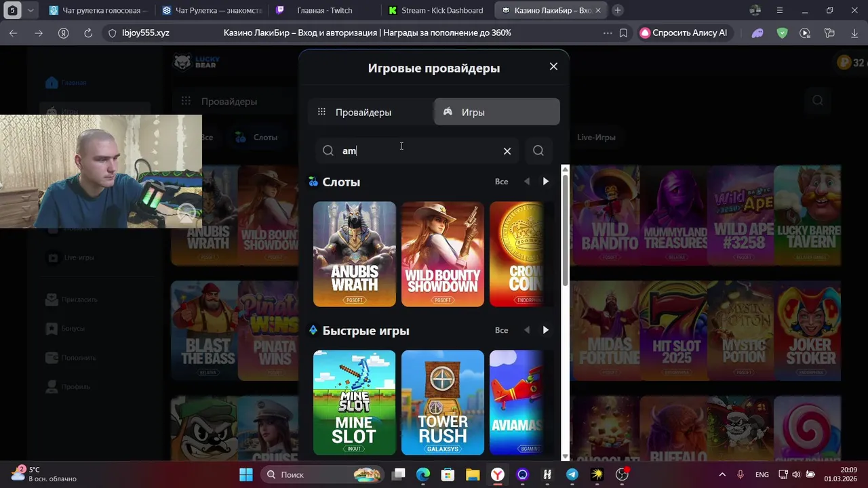Close the Казино ЛакиБир browser tab
The height and width of the screenshot is (488, 868).
597,10
